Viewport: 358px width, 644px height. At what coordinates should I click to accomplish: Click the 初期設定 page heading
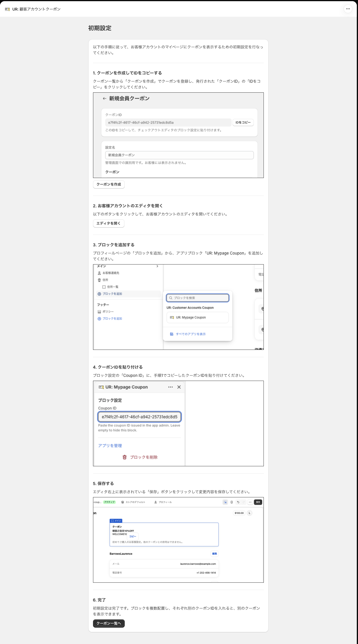100,28
